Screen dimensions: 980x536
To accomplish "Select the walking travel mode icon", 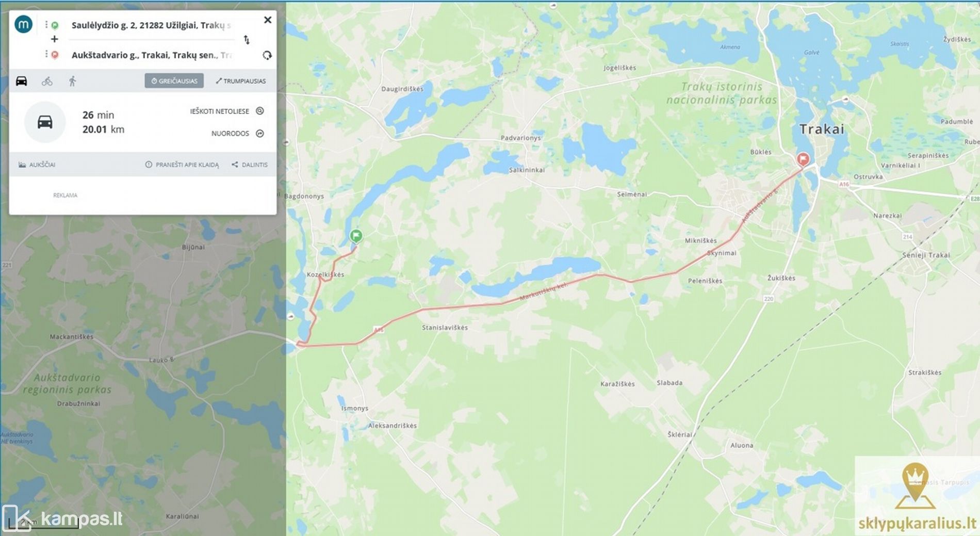I will point(72,81).
